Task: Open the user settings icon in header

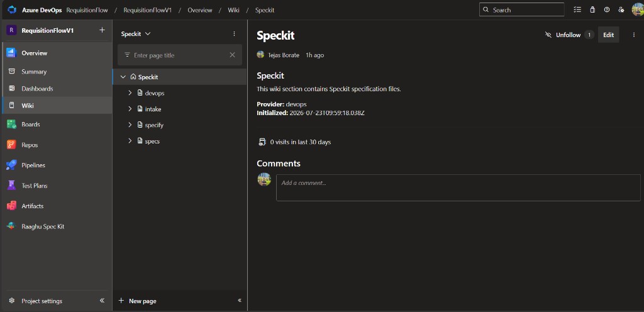Action: click(x=621, y=10)
